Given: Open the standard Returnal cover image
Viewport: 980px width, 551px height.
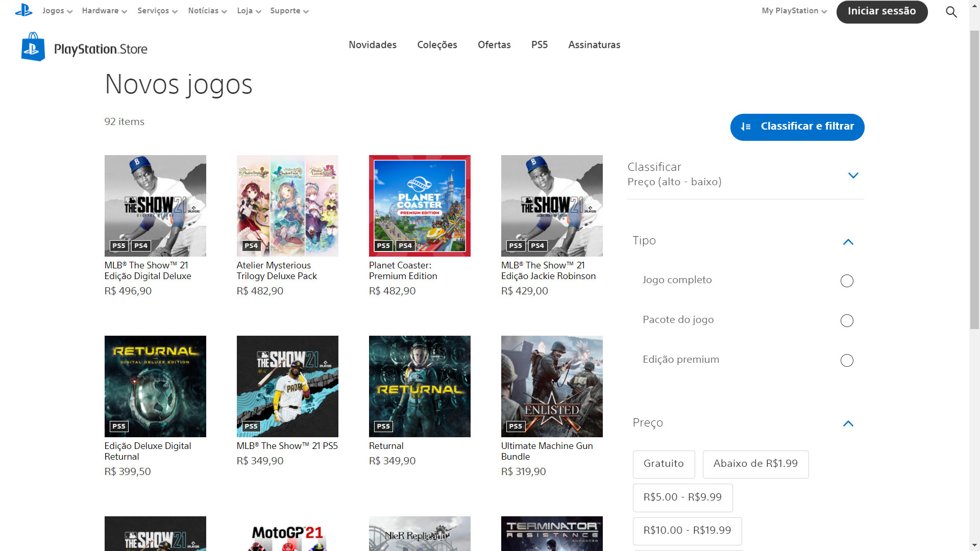Looking at the screenshot, I should 420,386.
